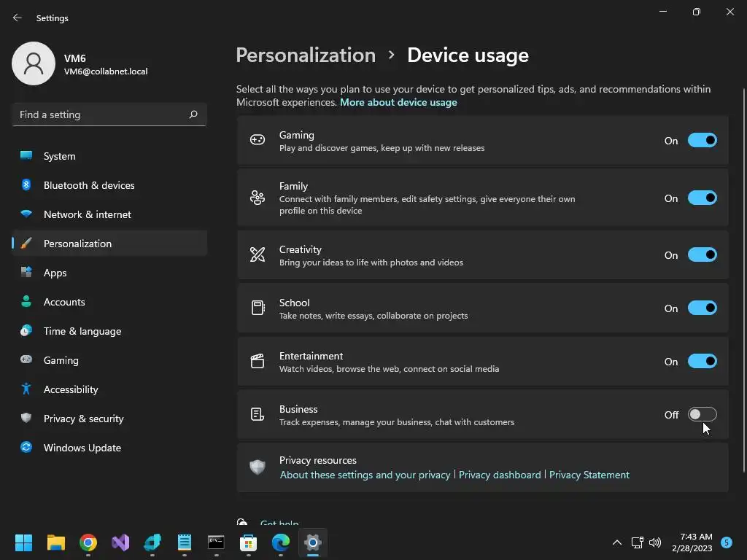Turn off the Entertainment usage toggle

tap(702, 362)
